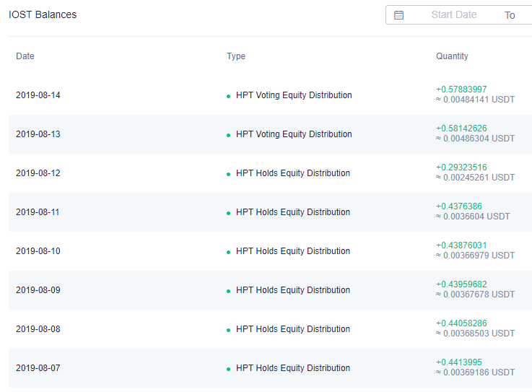Click the Date column header
532x392 pixels.
[25, 56]
